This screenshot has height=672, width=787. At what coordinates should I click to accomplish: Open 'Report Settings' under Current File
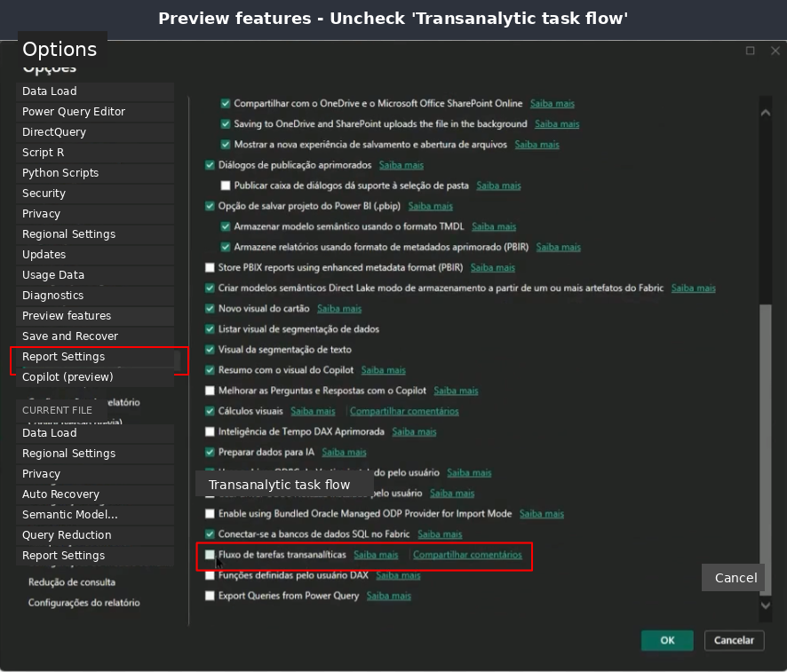(64, 555)
